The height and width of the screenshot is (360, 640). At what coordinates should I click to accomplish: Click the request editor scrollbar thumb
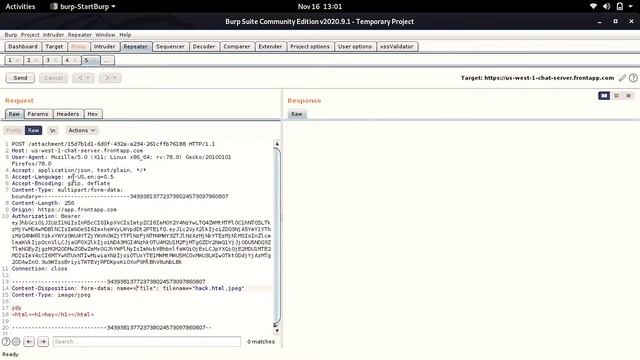click(277, 237)
